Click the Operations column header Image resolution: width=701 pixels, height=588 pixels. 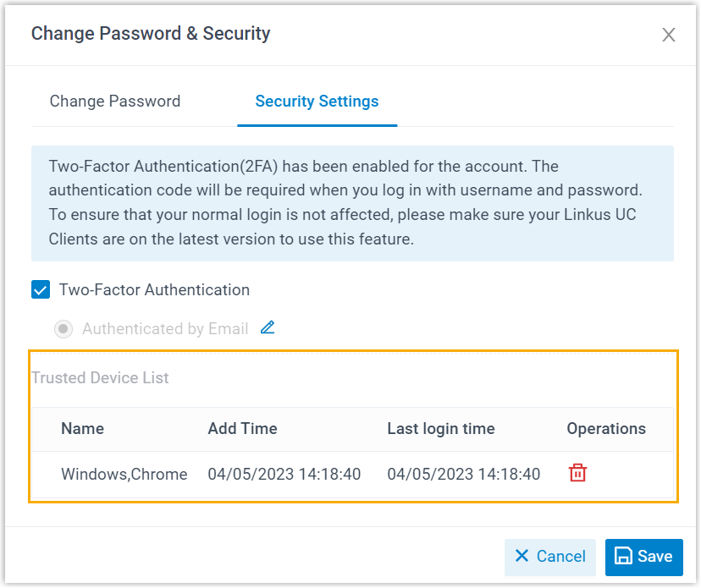tap(606, 429)
